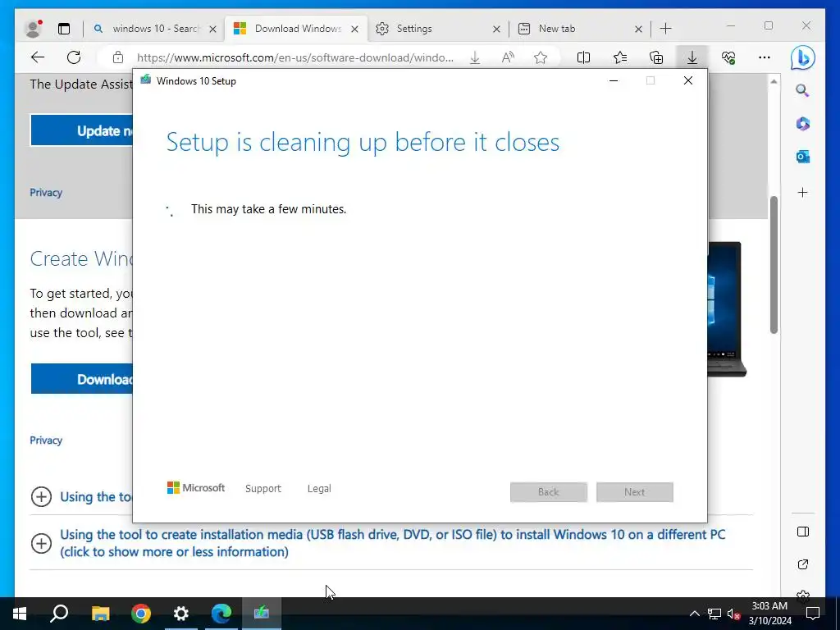The image size is (840, 630).
Task: Toggle the sidebar visibility icon
Action: click(x=802, y=532)
